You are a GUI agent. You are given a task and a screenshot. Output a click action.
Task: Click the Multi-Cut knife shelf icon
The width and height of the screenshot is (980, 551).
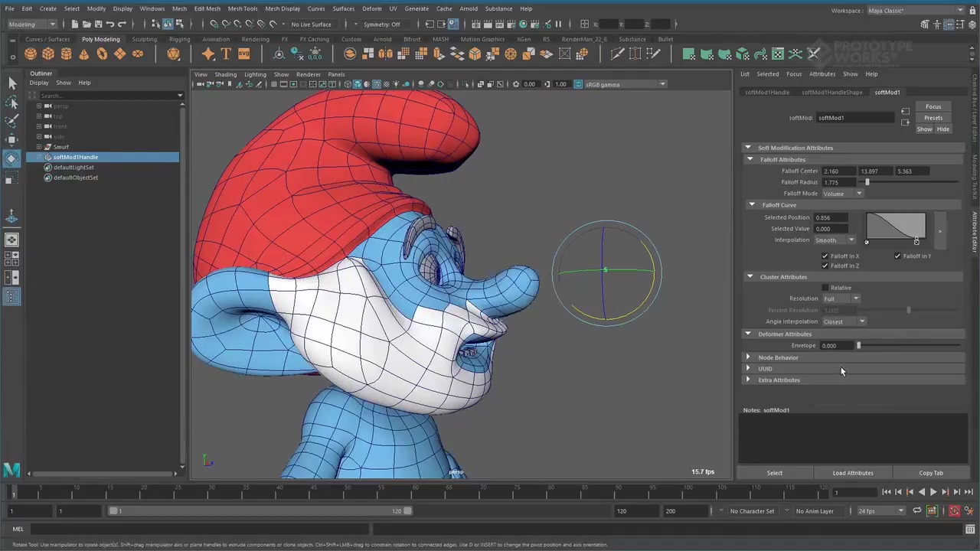[617, 54]
